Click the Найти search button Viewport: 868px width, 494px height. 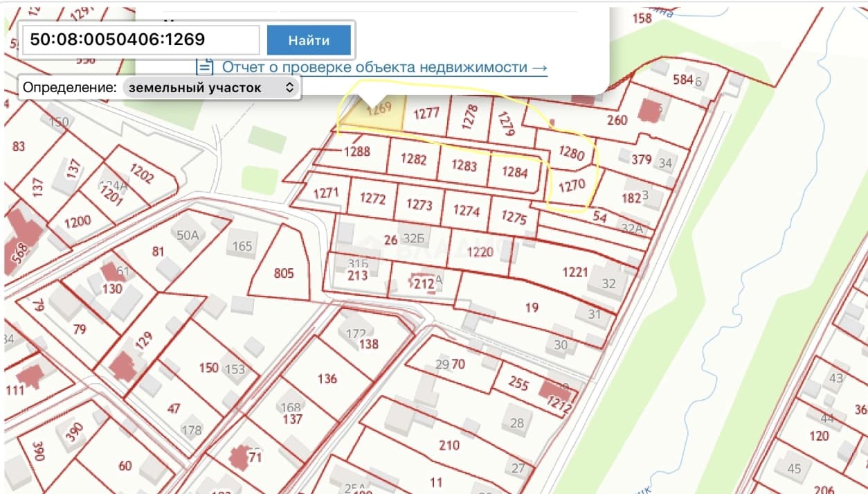pyautogui.click(x=309, y=40)
